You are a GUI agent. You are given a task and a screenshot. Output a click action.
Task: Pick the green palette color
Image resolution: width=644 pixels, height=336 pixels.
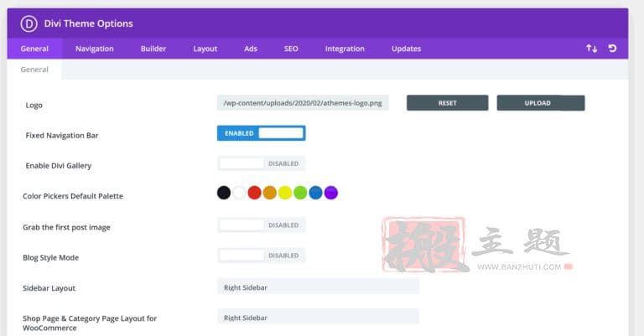[300, 193]
